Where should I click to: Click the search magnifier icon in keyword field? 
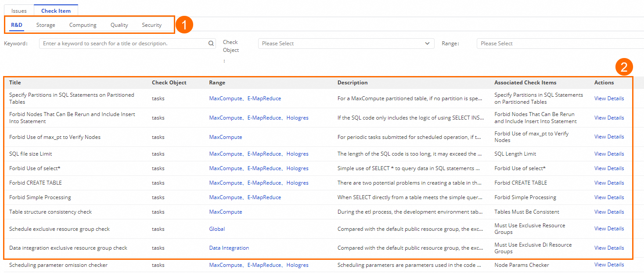pos(211,44)
